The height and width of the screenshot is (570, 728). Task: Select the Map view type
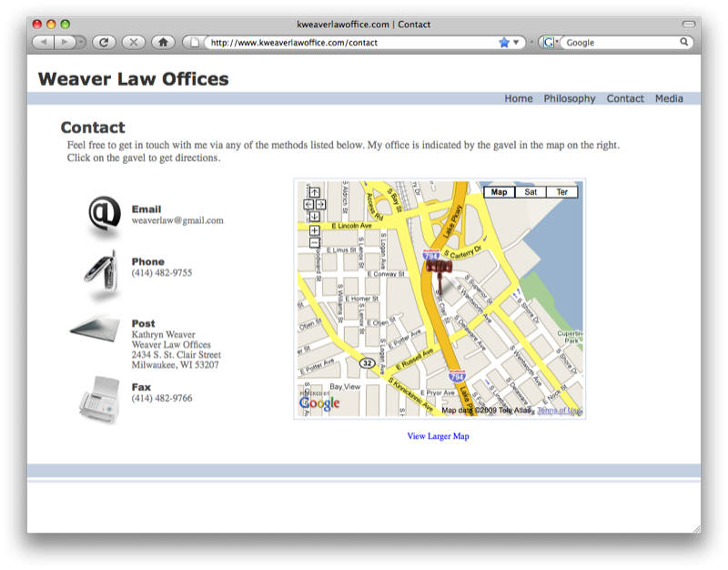coord(499,192)
